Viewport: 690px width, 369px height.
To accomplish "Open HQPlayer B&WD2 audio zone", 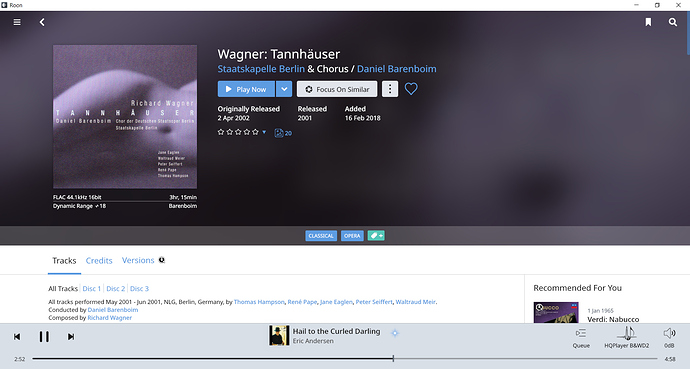I will point(627,338).
